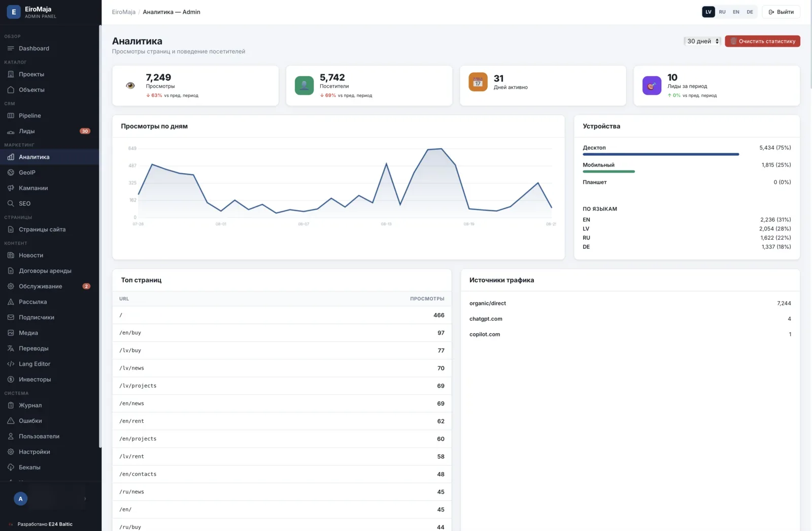Select the SEO magnifier icon
This screenshot has width=812, height=531.
point(11,204)
